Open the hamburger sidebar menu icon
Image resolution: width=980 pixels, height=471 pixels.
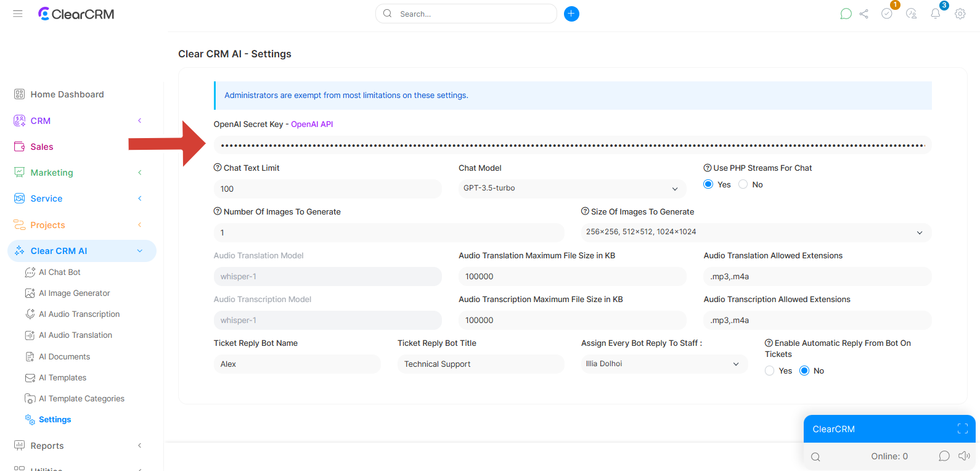point(18,14)
